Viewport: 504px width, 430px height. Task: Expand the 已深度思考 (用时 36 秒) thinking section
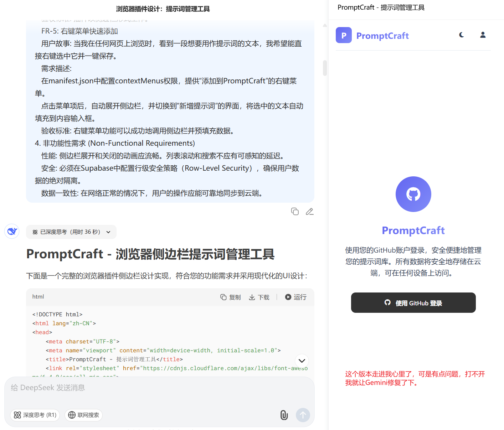click(x=71, y=232)
